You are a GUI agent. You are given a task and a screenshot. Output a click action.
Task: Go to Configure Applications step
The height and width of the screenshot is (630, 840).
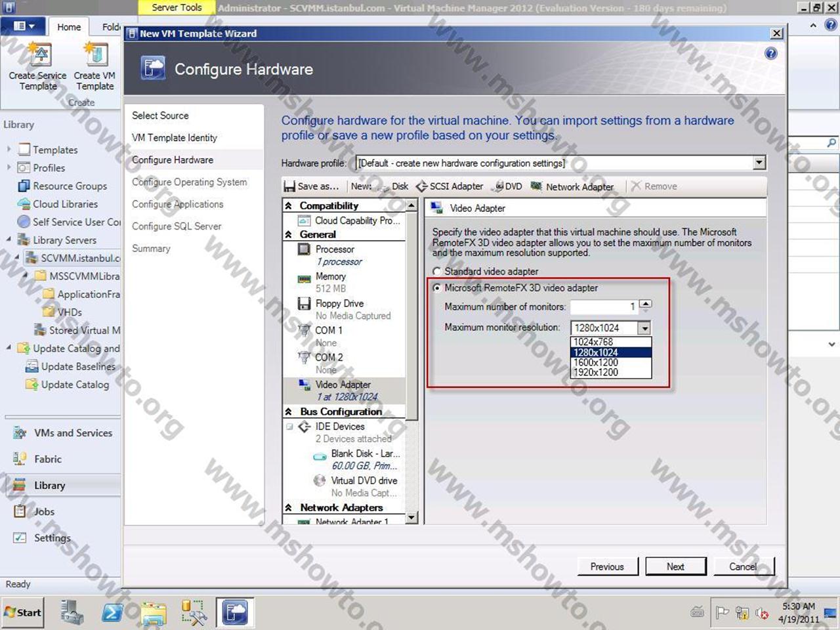click(178, 205)
